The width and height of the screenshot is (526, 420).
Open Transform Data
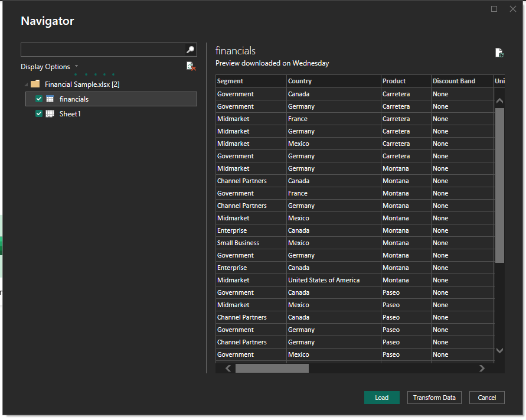(x=434, y=398)
